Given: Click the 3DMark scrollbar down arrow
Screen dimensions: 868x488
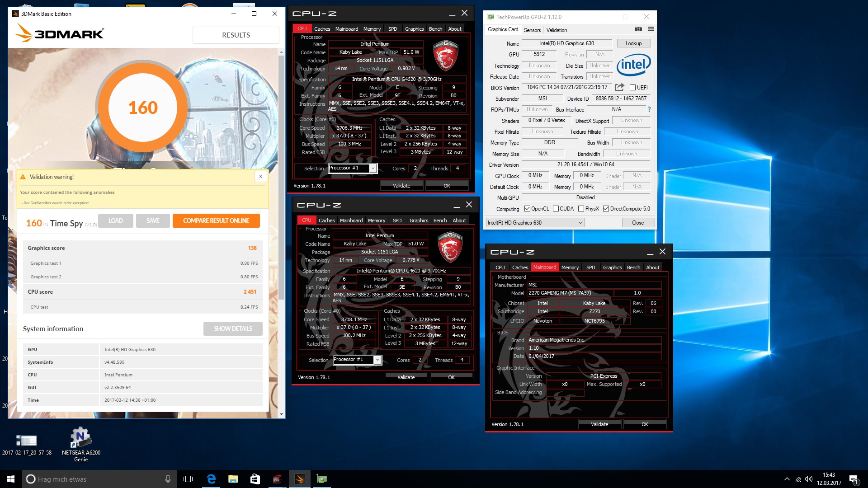Looking at the screenshot, I should pyautogui.click(x=281, y=414).
